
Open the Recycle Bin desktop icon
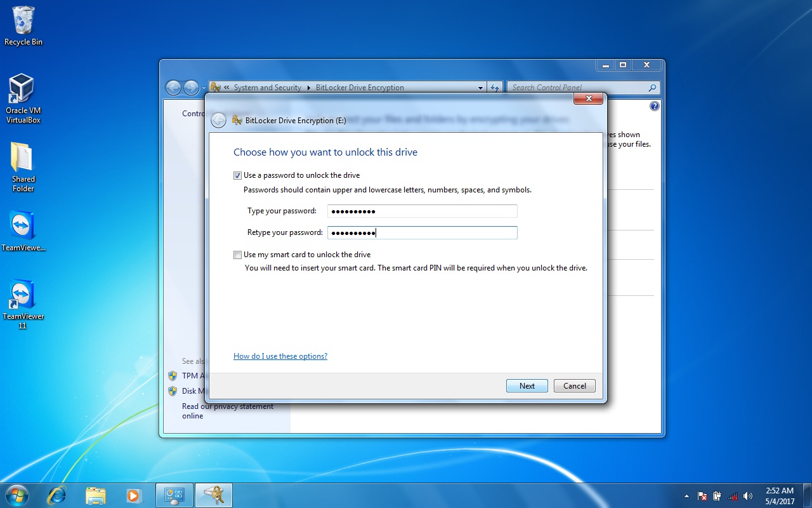(23, 26)
